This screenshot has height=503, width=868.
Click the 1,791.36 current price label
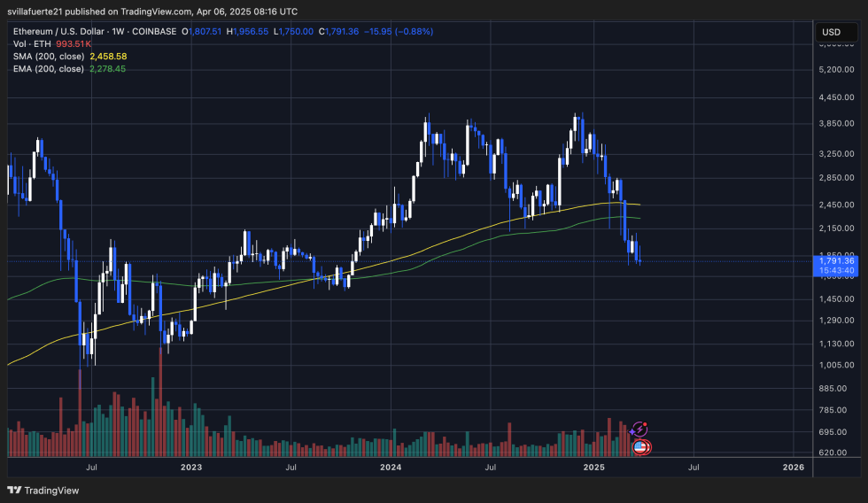pyautogui.click(x=837, y=260)
